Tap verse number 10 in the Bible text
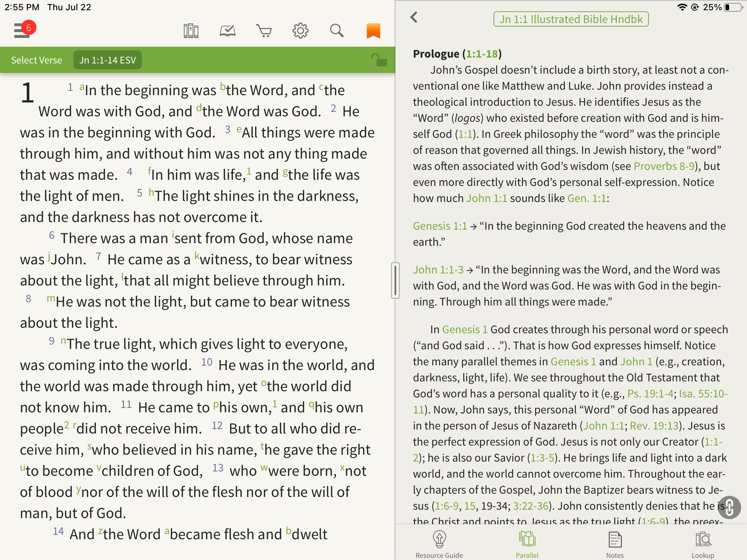 pyautogui.click(x=207, y=362)
